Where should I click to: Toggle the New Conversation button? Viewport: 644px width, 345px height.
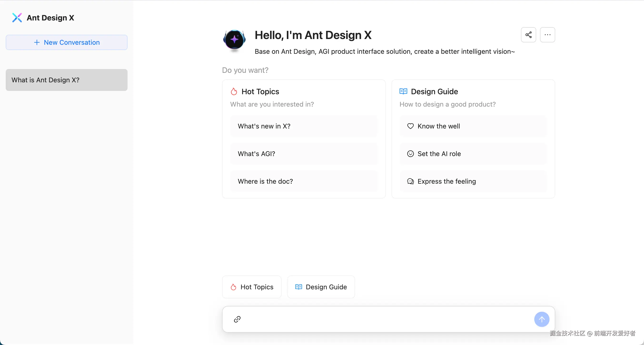(66, 42)
